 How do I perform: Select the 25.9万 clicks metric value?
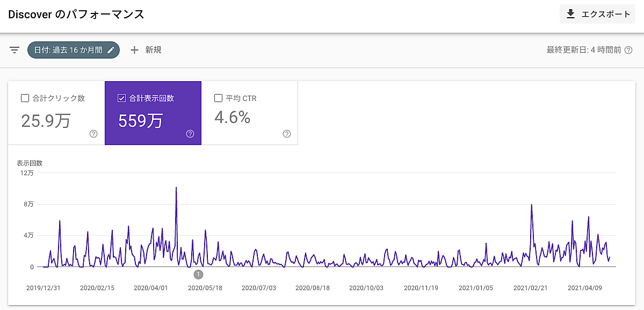(46, 120)
